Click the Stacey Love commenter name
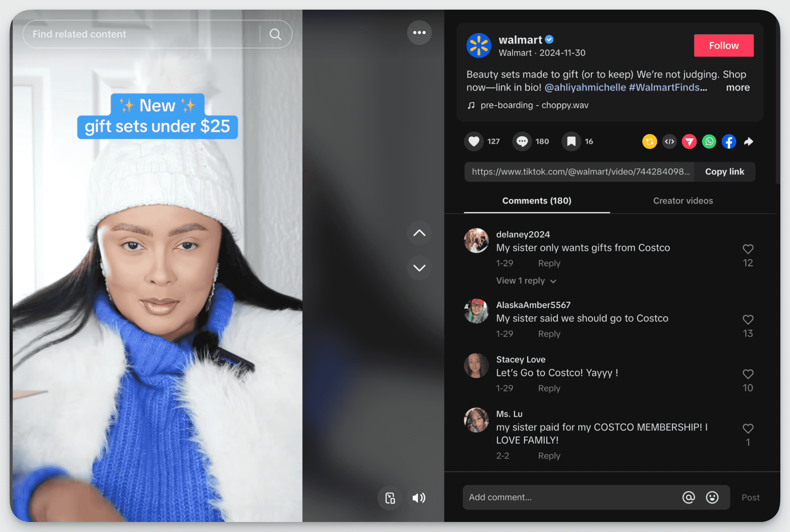This screenshot has width=790, height=532. [520, 359]
